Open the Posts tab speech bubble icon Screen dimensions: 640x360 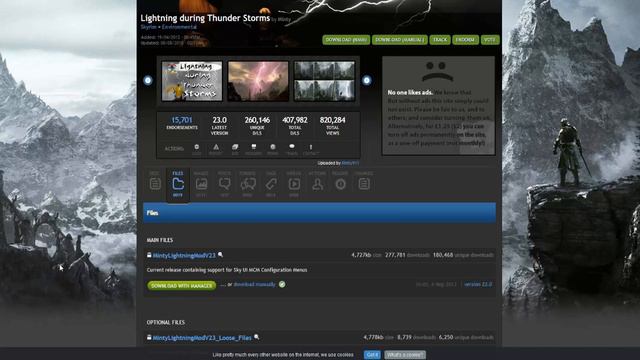point(224,184)
